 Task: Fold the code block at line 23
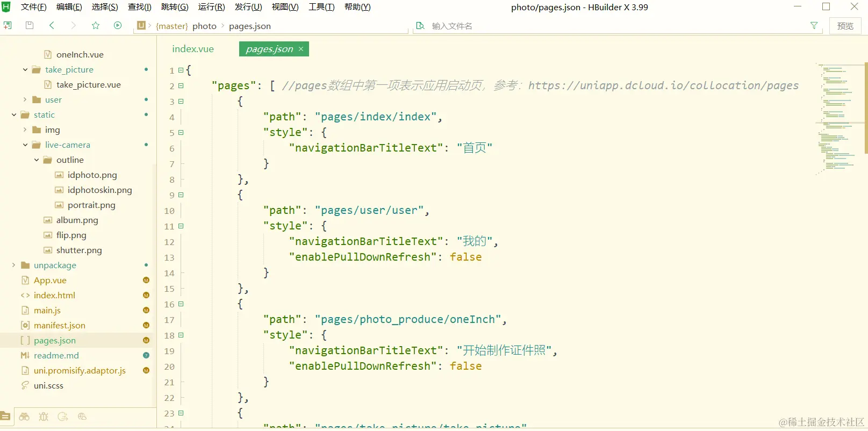click(x=181, y=413)
